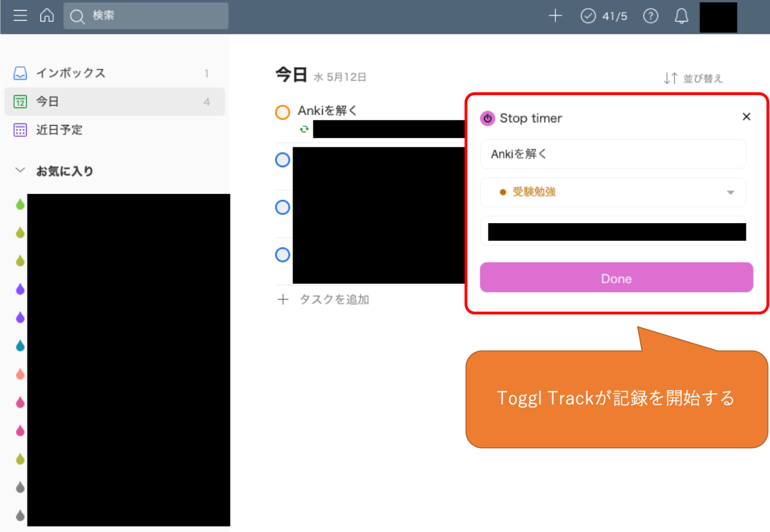Click the inbox tray icon
The width and height of the screenshot is (770, 532).
(x=20, y=73)
